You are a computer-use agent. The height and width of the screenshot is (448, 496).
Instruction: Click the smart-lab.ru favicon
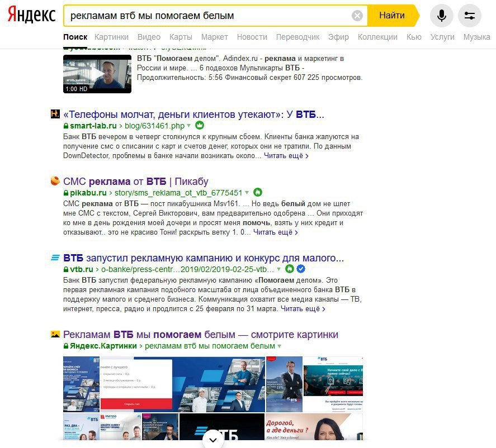tap(55, 114)
